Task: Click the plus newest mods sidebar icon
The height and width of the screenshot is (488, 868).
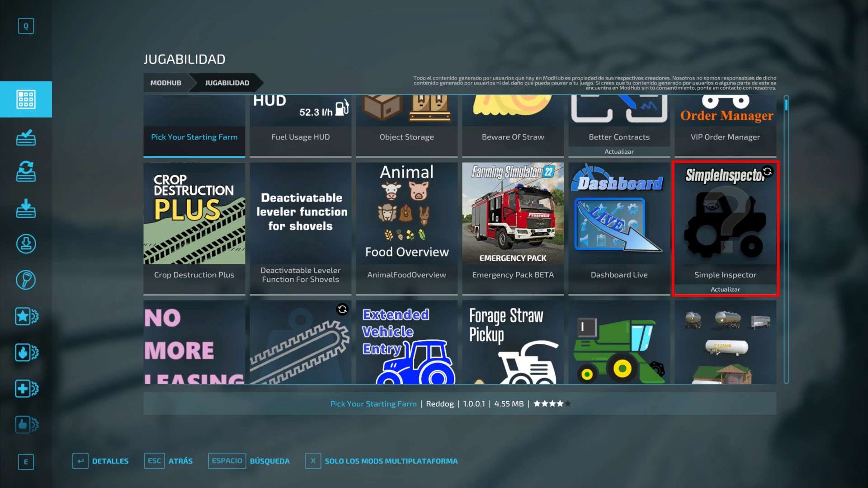Action: point(26,389)
